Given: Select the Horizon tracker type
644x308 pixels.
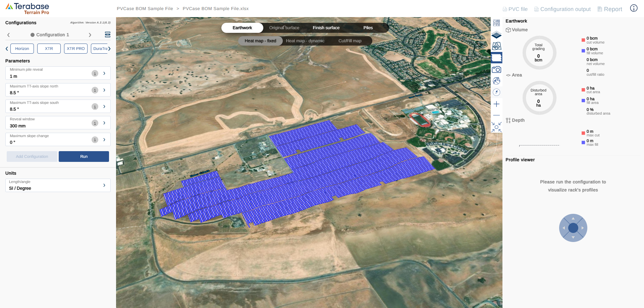Looking at the screenshot, I should tap(22, 49).
